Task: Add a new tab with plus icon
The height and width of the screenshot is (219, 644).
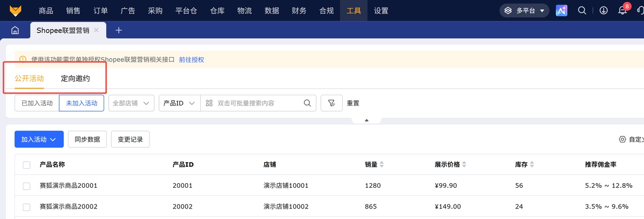Action: click(x=119, y=30)
